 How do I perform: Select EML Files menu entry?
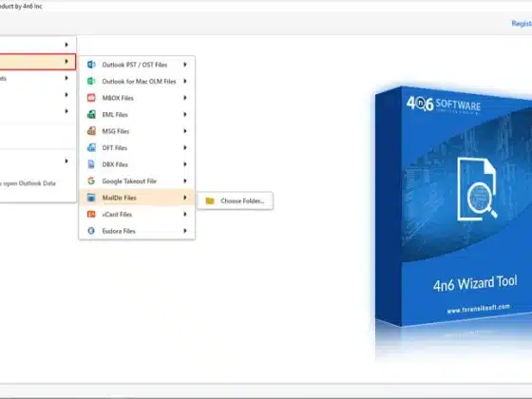tap(137, 114)
